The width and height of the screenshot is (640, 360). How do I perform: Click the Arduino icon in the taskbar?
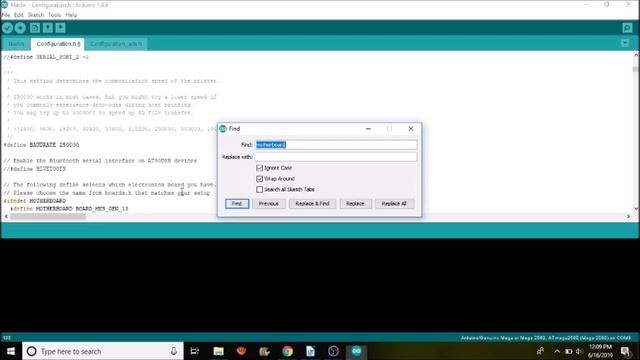point(356,351)
